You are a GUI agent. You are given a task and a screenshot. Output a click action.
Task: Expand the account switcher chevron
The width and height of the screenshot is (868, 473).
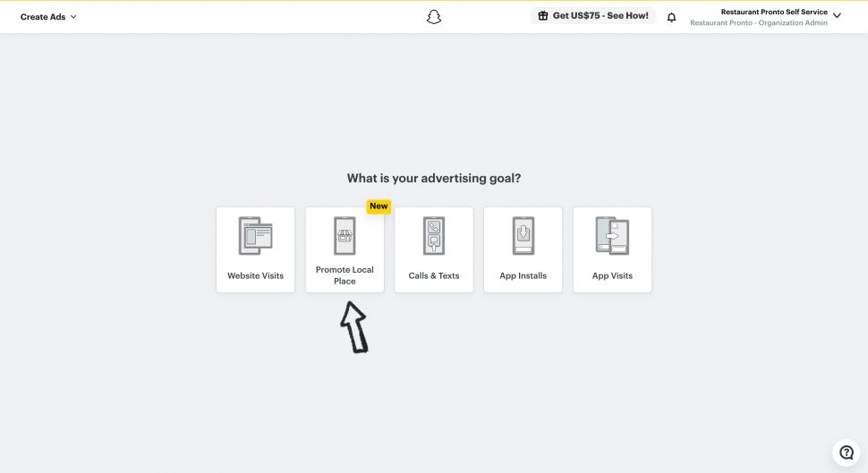coord(837,16)
